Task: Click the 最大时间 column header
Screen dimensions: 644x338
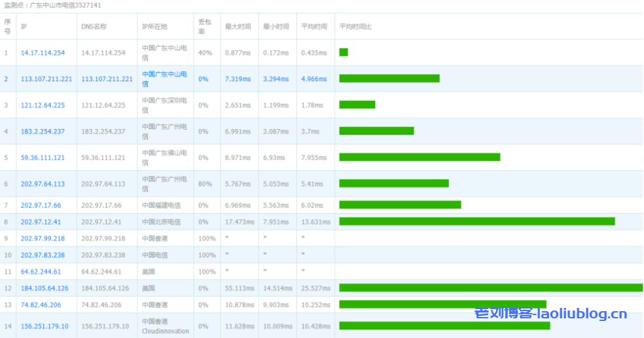Action: (x=237, y=27)
